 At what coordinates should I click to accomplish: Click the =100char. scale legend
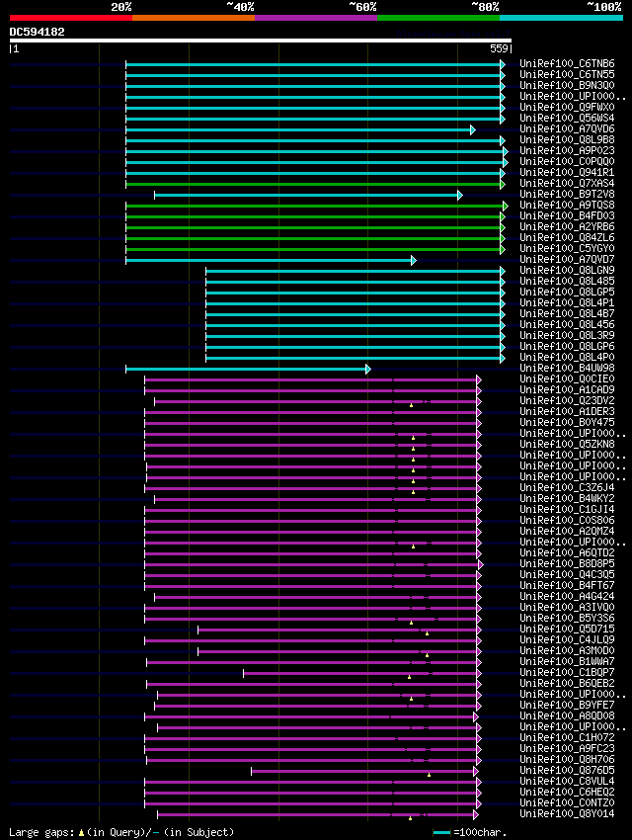coord(470,832)
